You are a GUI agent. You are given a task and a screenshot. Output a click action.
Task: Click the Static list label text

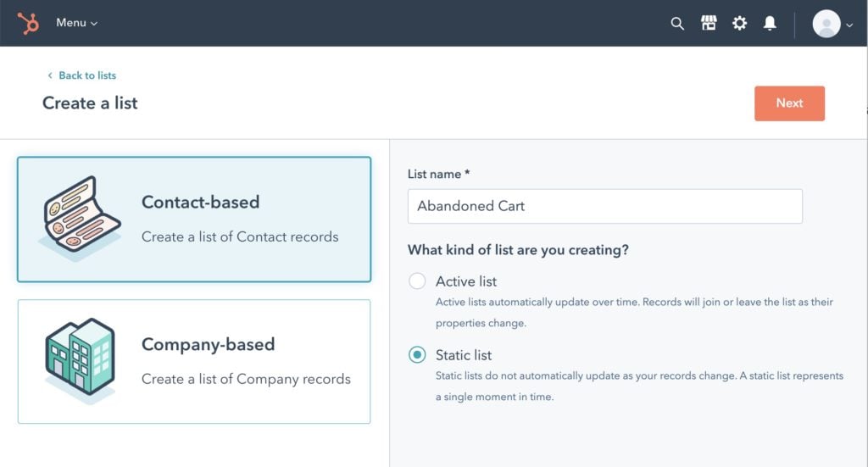coord(464,354)
